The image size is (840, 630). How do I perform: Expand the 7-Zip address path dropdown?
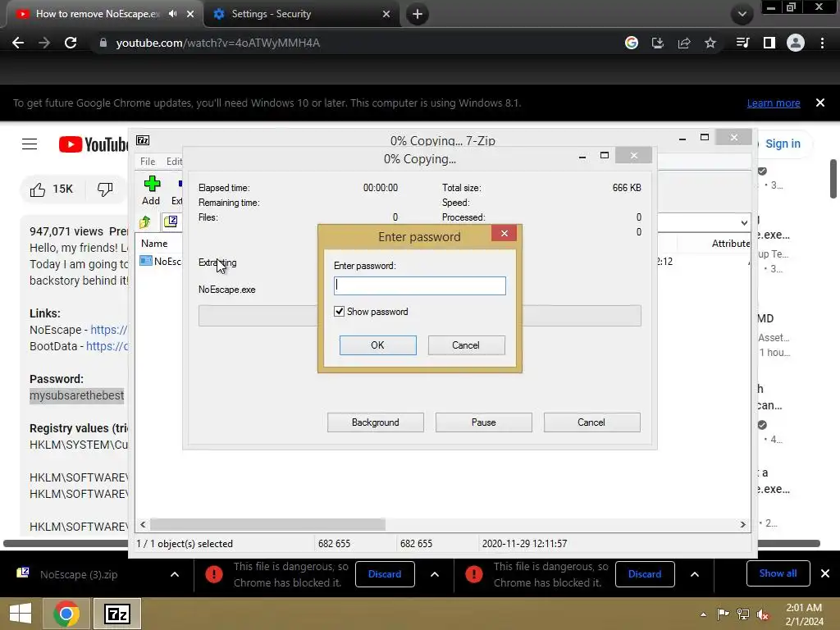click(x=744, y=222)
